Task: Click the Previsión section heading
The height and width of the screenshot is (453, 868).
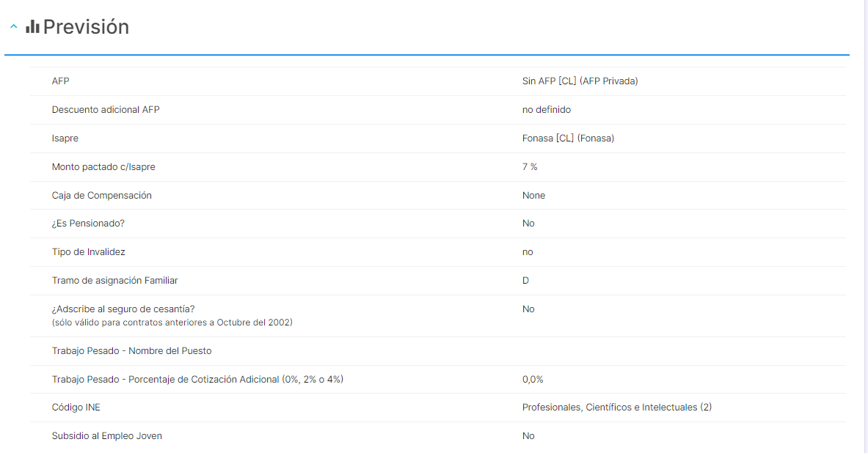Action: click(86, 27)
